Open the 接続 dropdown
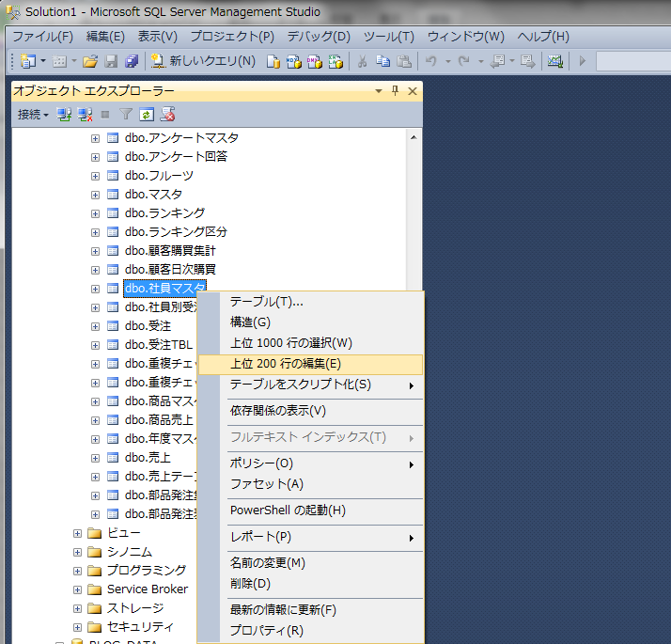The height and width of the screenshot is (644, 671). (x=33, y=115)
